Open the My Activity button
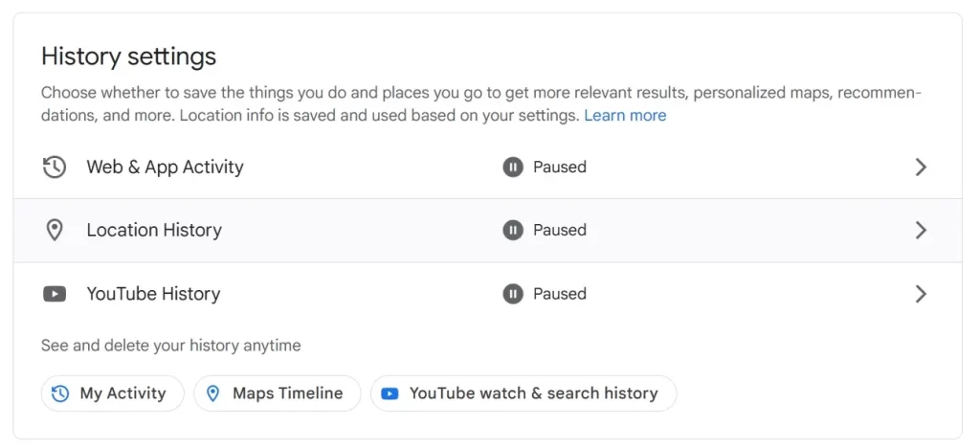 [x=113, y=393]
